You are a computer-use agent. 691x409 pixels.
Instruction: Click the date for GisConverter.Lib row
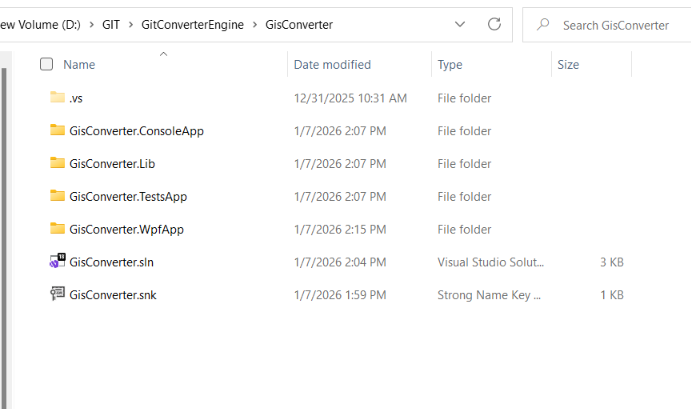click(x=340, y=164)
